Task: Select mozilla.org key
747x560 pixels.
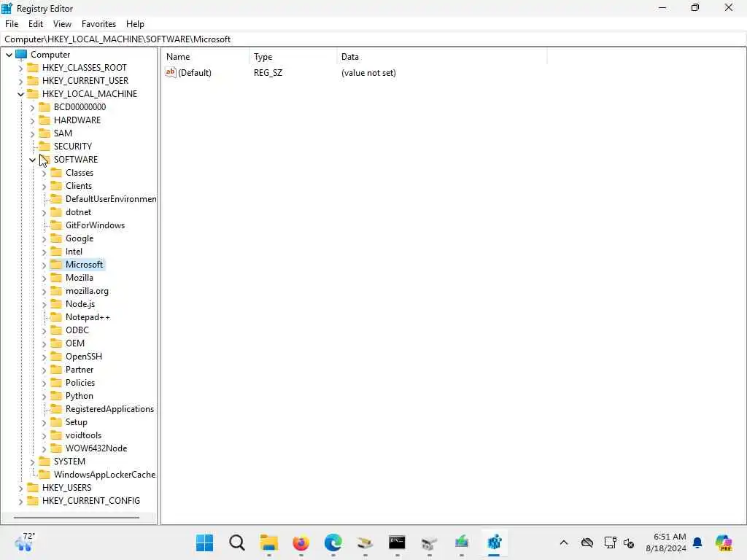Action: coord(87,291)
